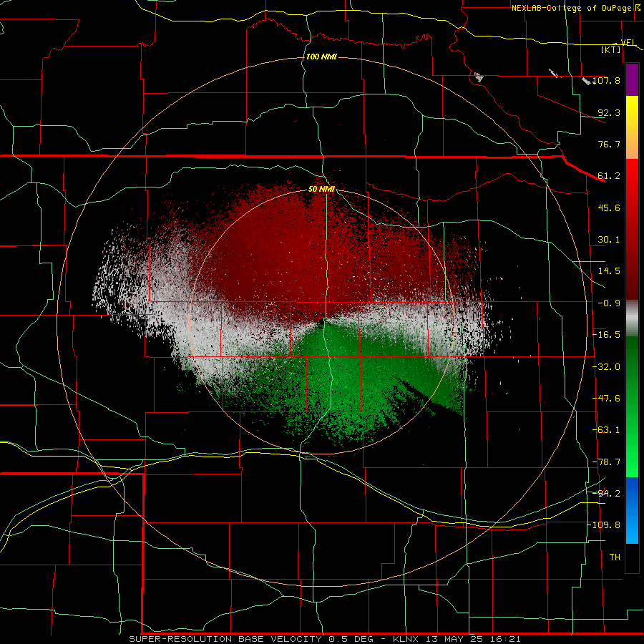This screenshot has height=644, width=644.
Task: Click the 50 NMI range ring label
Action: [321, 190]
